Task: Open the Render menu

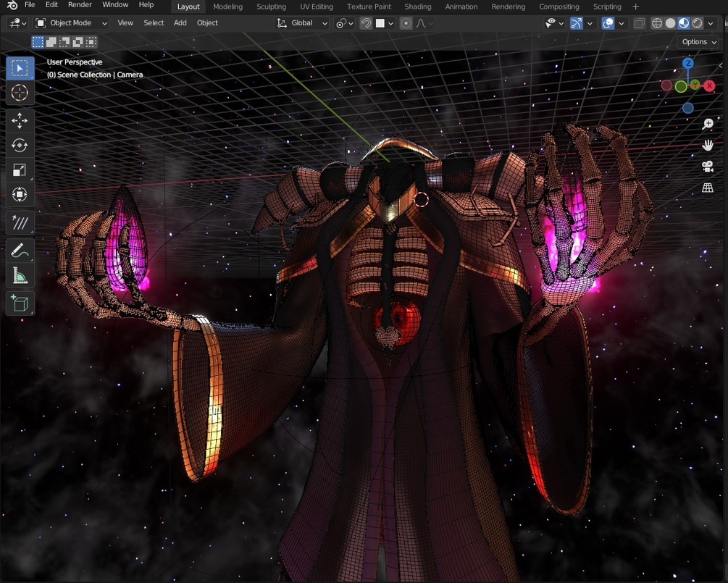Action: point(80,4)
